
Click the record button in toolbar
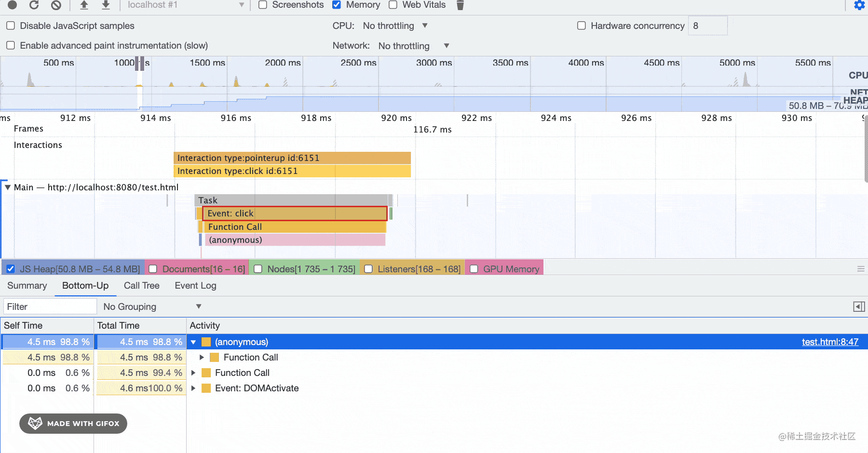click(x=13, y=5)
